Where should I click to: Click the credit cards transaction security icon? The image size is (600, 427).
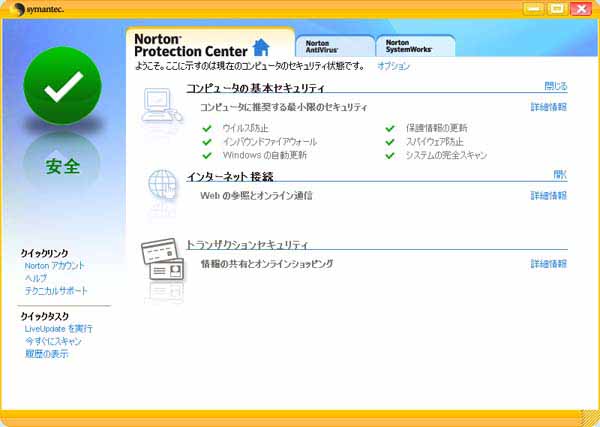point(163,259)
